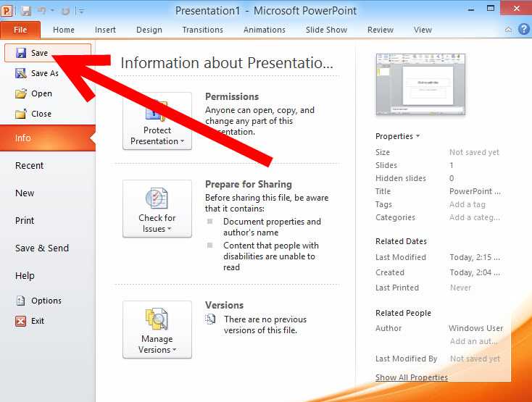Open the New presentation section
This screenshot has width=532, height=402.
coord(25,193)
